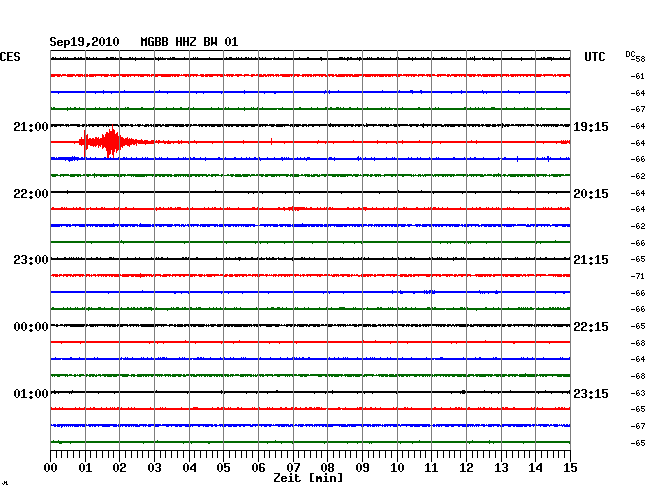Click minute tick label 15
The width and height of the screenshot is (650, 494).
(570, 468)
